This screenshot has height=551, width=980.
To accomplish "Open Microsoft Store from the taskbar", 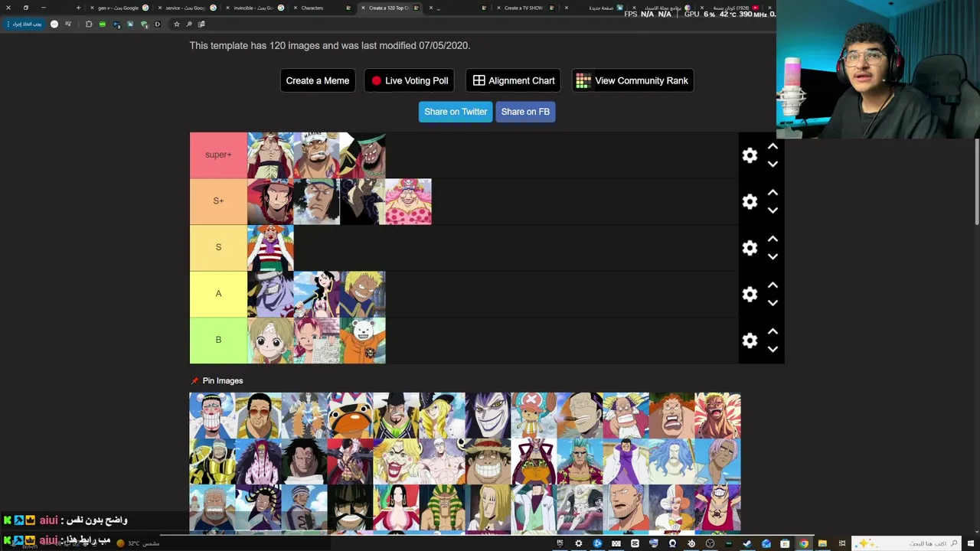I will (785, 543).
